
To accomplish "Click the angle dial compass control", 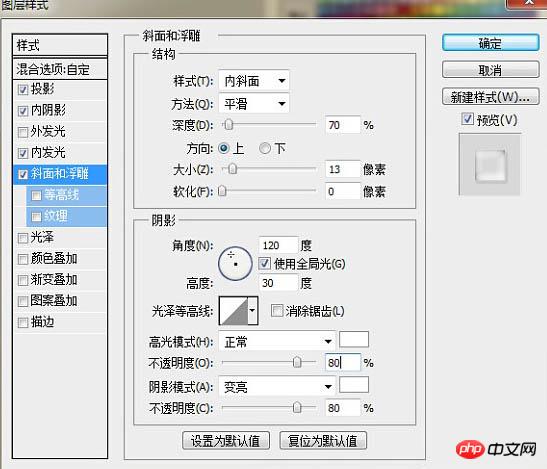I will pos(235,264).
